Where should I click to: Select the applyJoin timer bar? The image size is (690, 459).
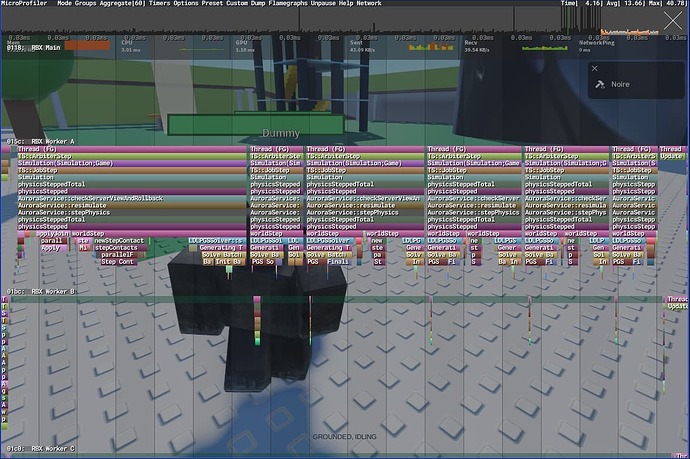(52, 234)
